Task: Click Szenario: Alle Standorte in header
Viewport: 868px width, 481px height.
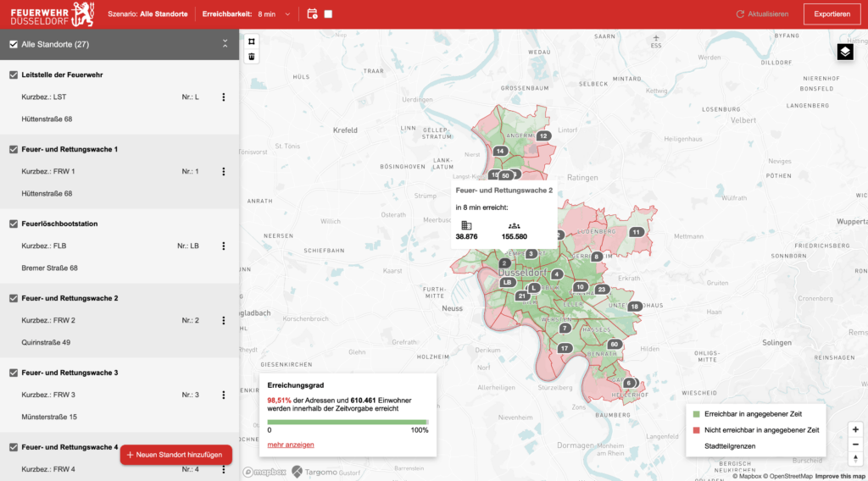Action: click(x=147, y=14)
